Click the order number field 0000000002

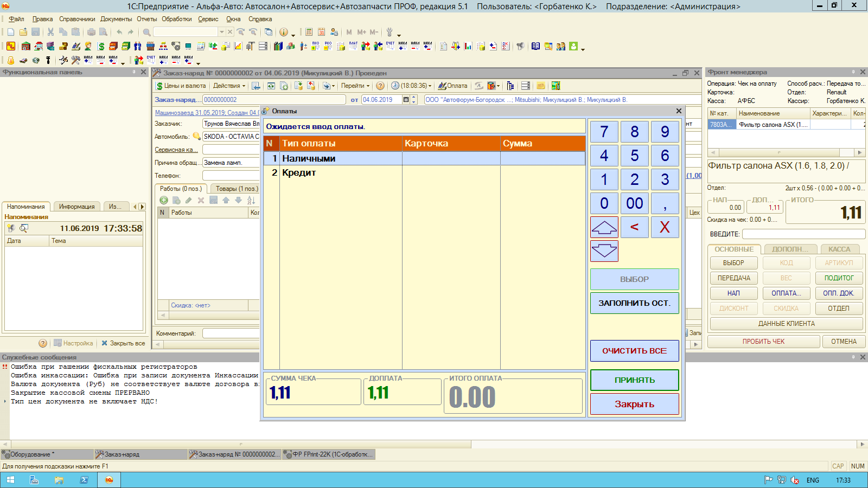pyautogui.click(x=274, y=100)
